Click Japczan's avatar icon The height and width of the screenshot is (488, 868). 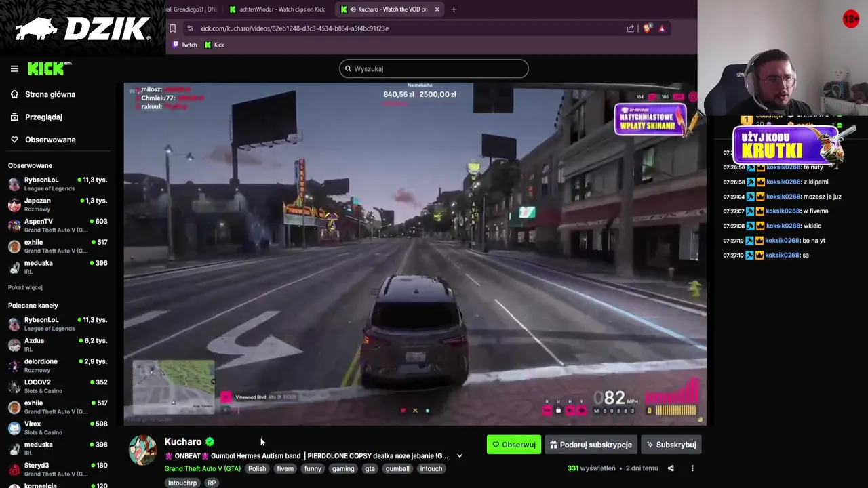(14, 205)
